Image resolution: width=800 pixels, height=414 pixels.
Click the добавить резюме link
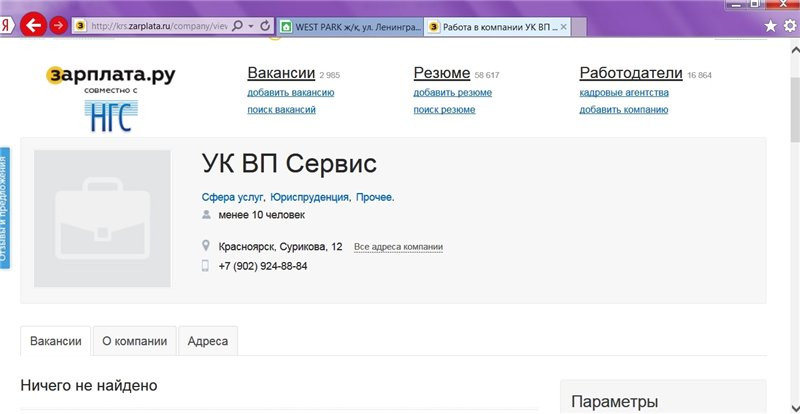[453, 93]
